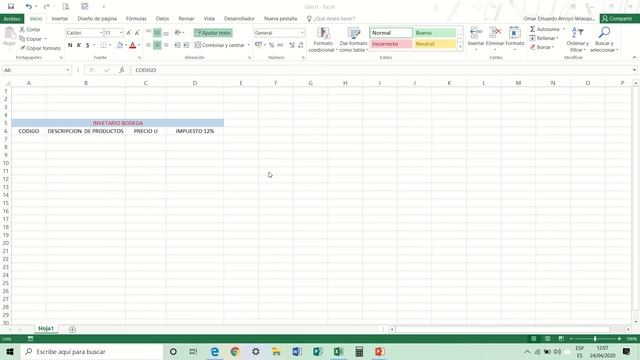Screen dimensions: 640x360
Task: Expand the Borrar dropdown
Action: coord(553,47)
